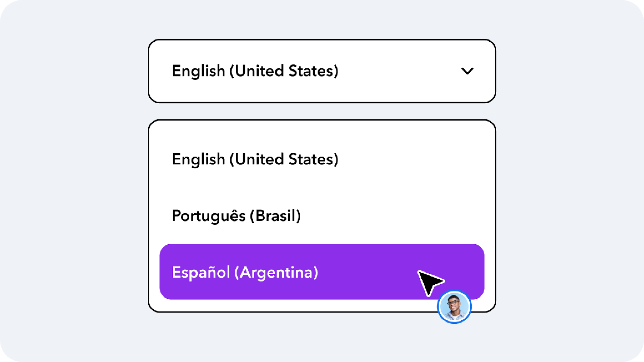The width and height of the screenshot is (644, 362).
Task: Click the chevron arrow in the language selector
Action: pyautogui.click(x=467, y=71)
